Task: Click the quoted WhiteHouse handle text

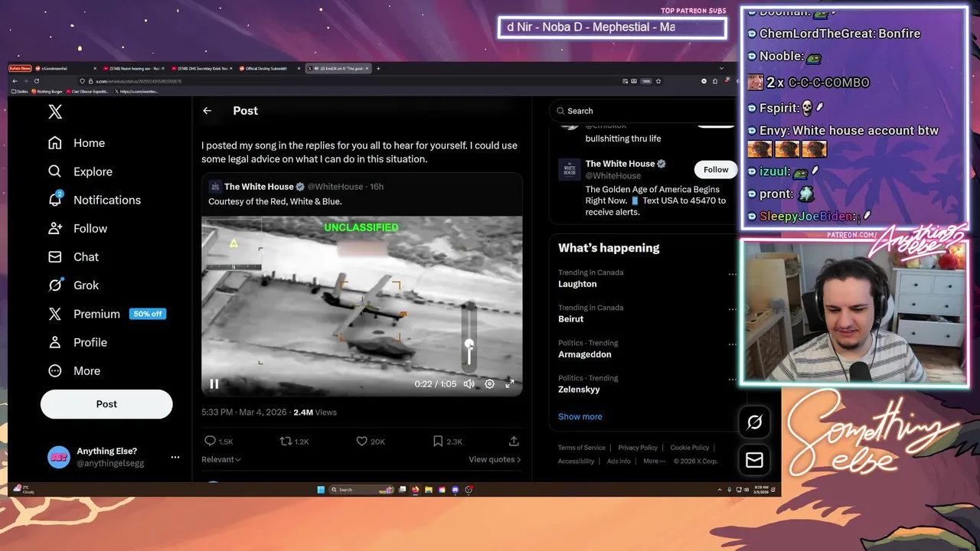Action: tap(335, 187)
